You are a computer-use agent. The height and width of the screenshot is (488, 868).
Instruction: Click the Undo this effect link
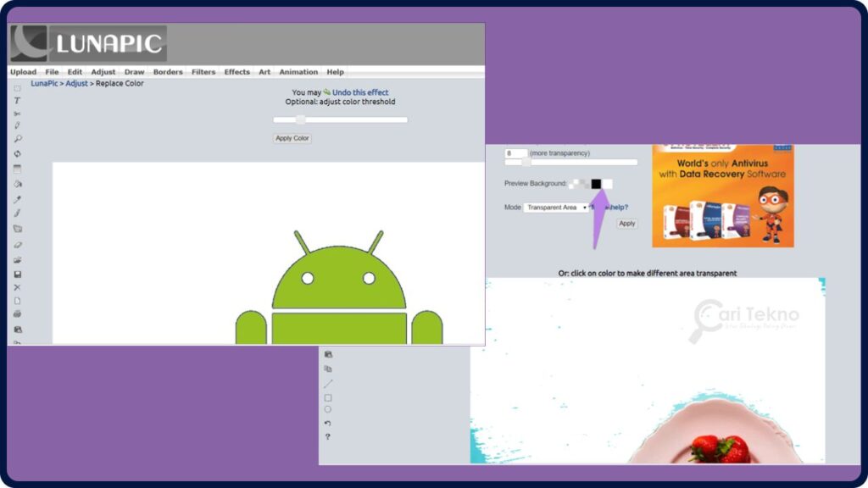(360, 92)
